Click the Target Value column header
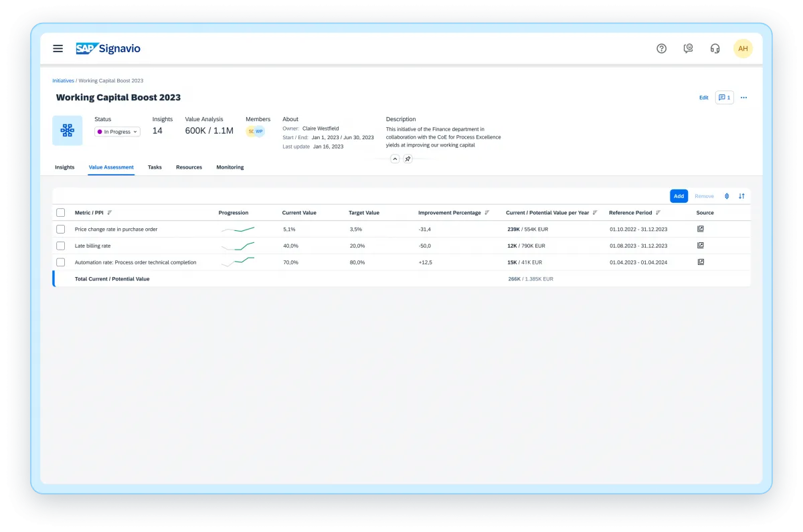Viewport: 803px width, 532px height. 364,213
